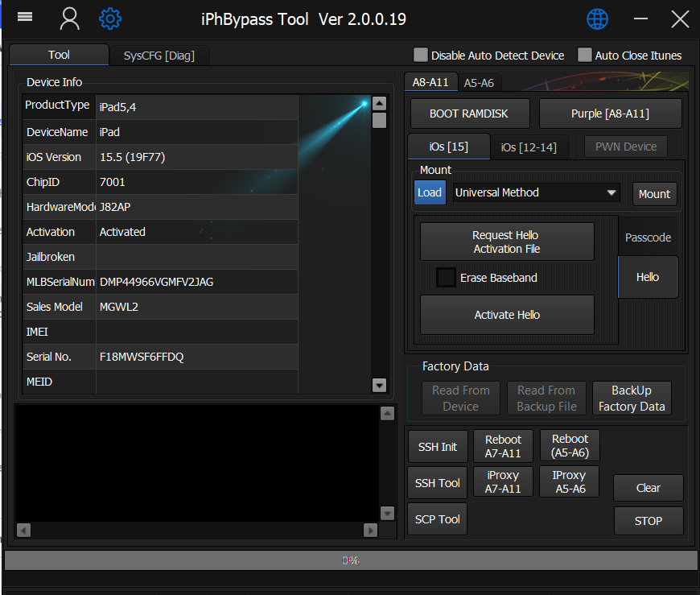This screenshot has width=700, height=595.
Task: Open the blue settings gear icon
Action: (x=109, y=19)
